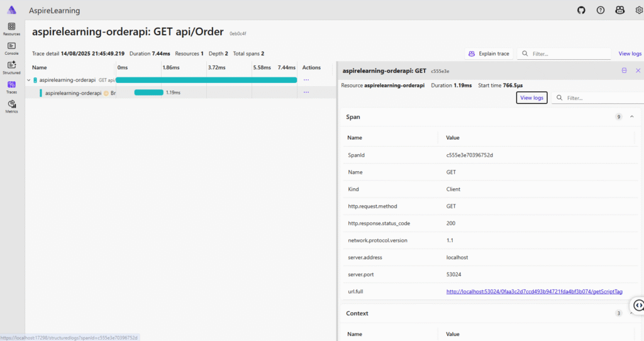Open View logs link for trace
The width and height of the screenshot is (644, 341).
[630, 54]
